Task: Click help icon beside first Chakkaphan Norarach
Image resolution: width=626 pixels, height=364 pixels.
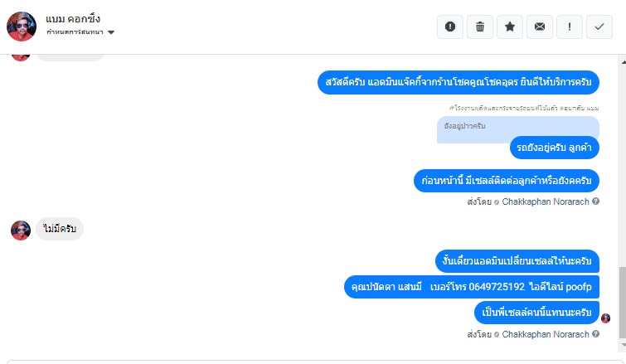Action: click(x=596, y=201)
